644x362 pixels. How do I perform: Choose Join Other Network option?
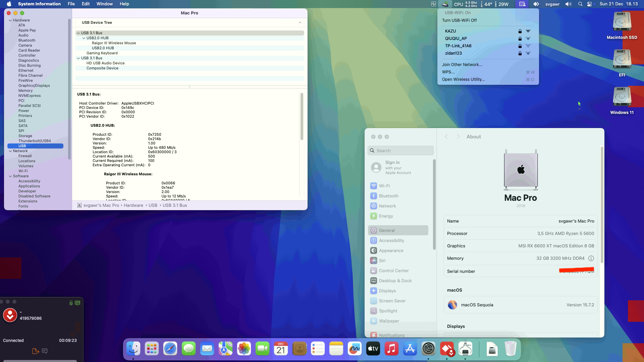click(488, 64)
